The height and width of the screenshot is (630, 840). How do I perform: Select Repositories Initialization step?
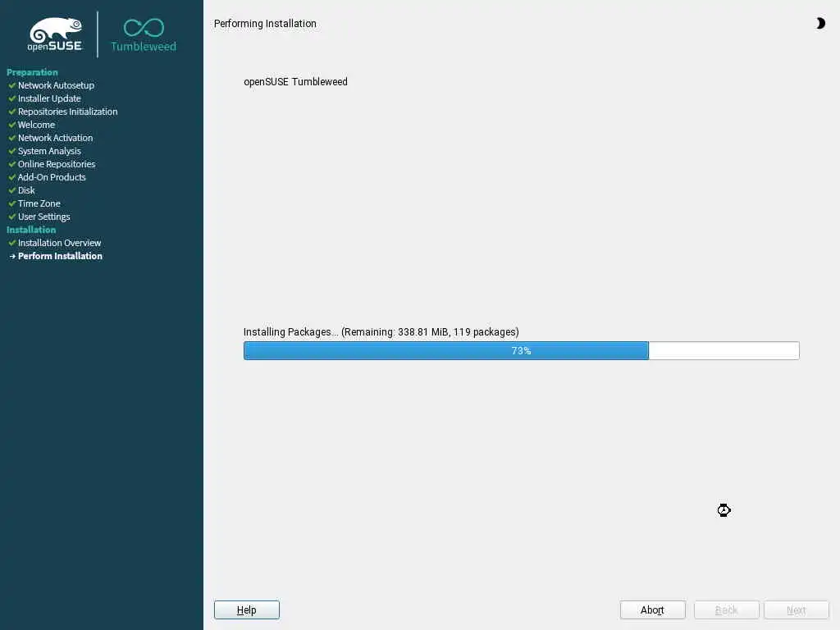[x=67, y=112]
